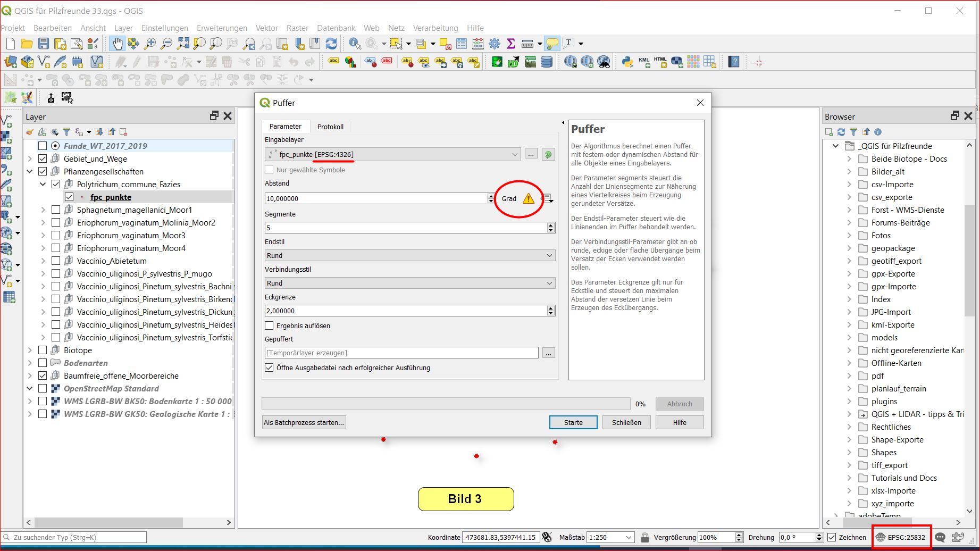Click the Refresh map icon in toolbar
This screenshot has width=980, height=551.
tap(331, 44)
